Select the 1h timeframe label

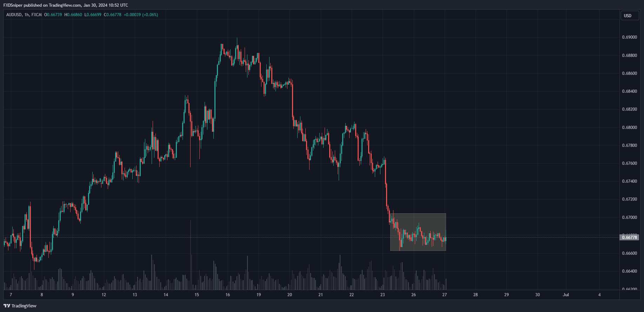27,15
